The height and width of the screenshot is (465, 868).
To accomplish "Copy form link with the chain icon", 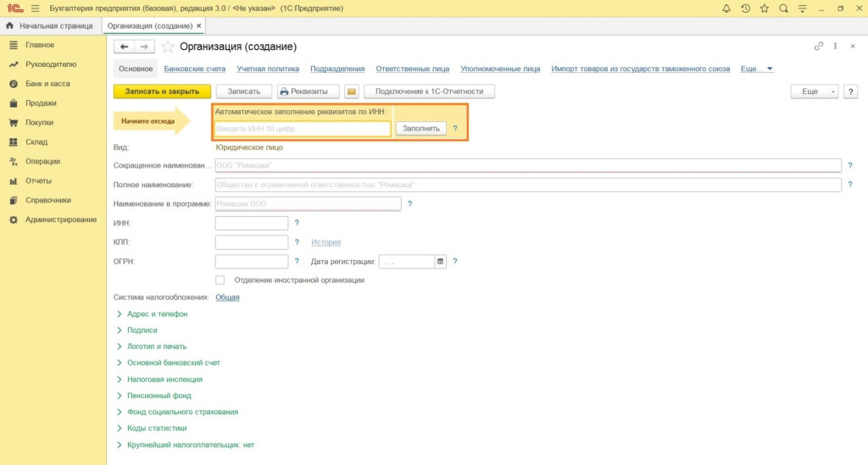I will click(x=818, y=47).
